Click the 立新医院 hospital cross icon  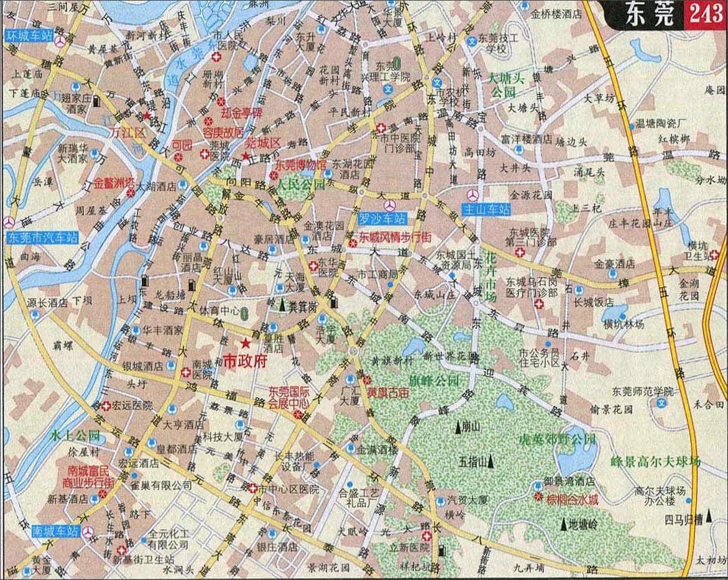pyautogui.click(x=426, y=536)
